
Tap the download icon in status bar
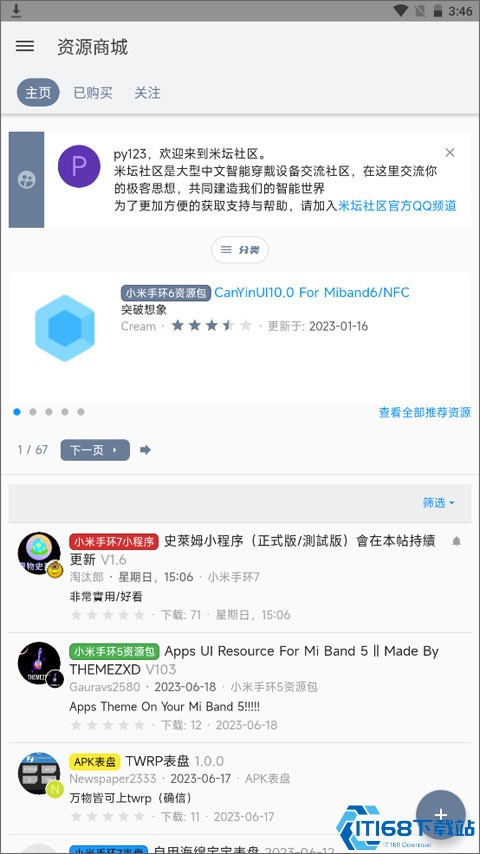click(16, 10)
